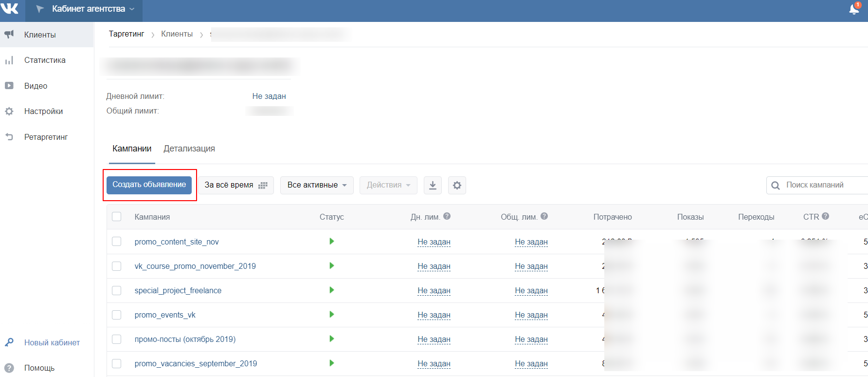Focus the Поиск кампаний search field
Viewport: 868px width, 377px height.
click(822, 185)
